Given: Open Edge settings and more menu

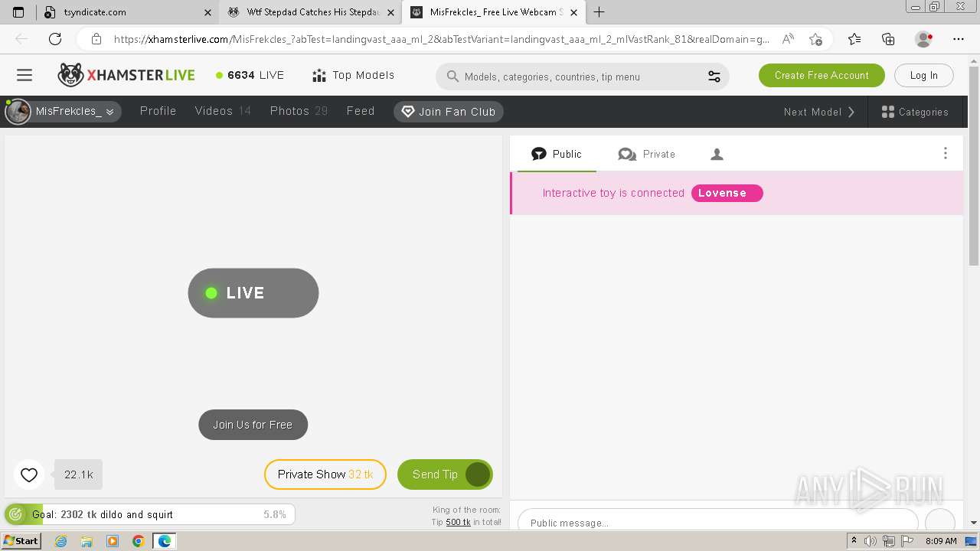Looking at the screenshot, I should [959, 39].
